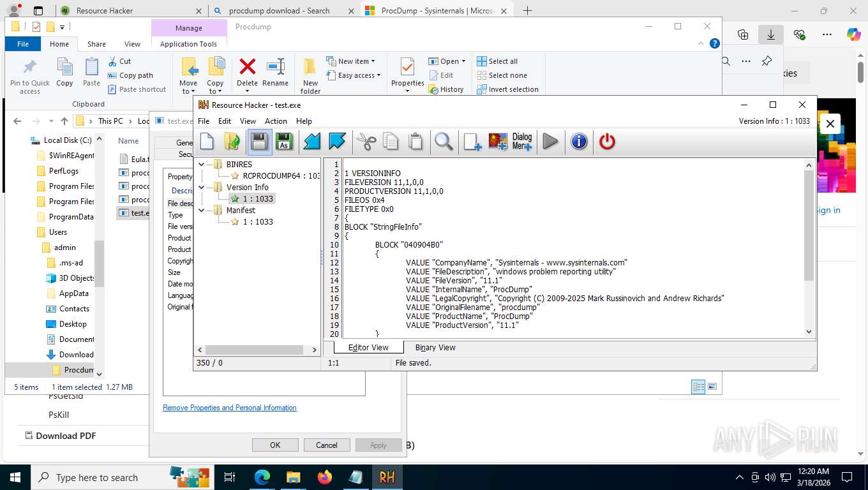Click the Insert Dialog Menu icon

pos(522,142)
